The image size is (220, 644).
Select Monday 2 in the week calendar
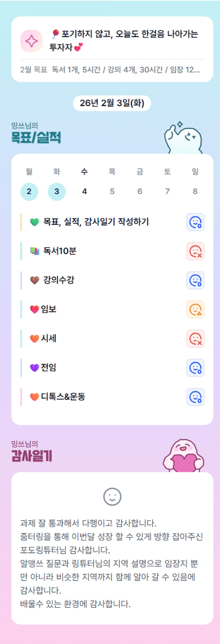(x=29, y=192)
